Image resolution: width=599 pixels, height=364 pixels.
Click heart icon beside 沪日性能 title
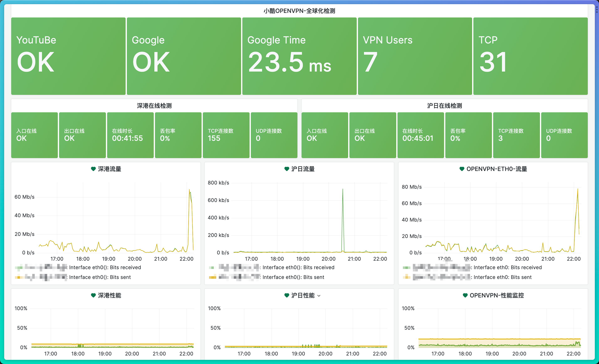[287, 295]
